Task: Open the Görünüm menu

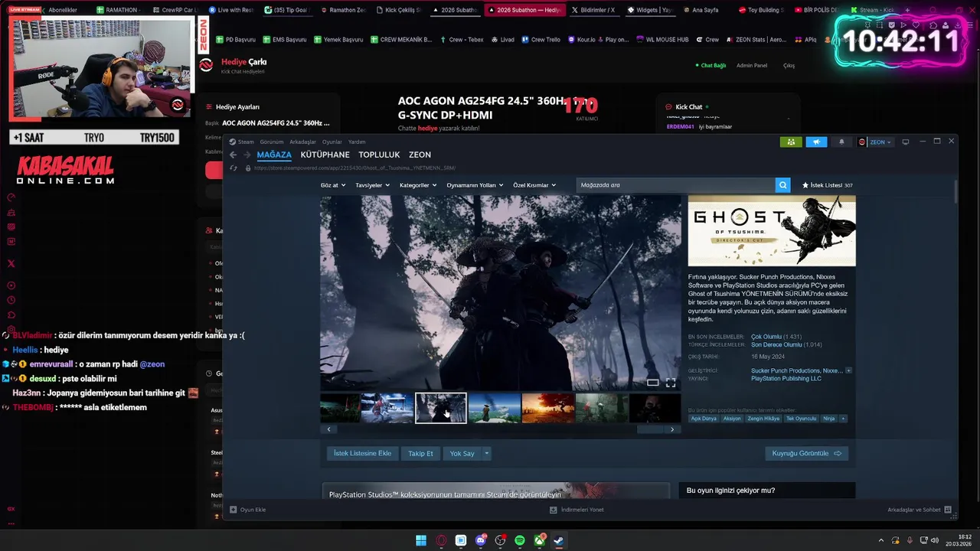Action: (272, 142)
